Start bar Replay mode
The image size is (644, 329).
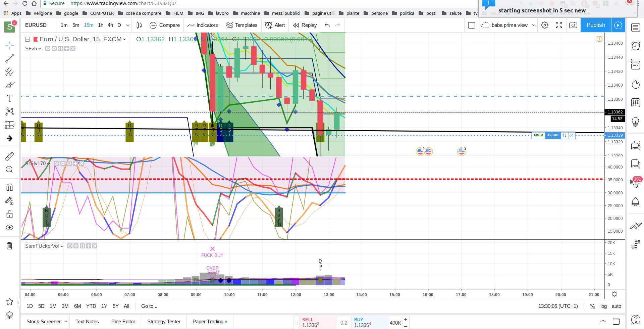coord(305,25)
